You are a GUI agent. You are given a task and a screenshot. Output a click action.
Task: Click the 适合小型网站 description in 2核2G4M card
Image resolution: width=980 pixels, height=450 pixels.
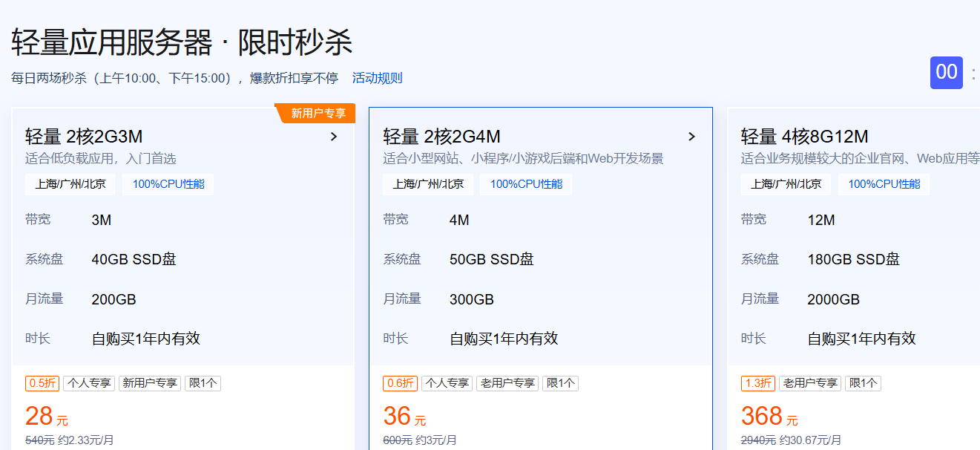tap(523, 159)
